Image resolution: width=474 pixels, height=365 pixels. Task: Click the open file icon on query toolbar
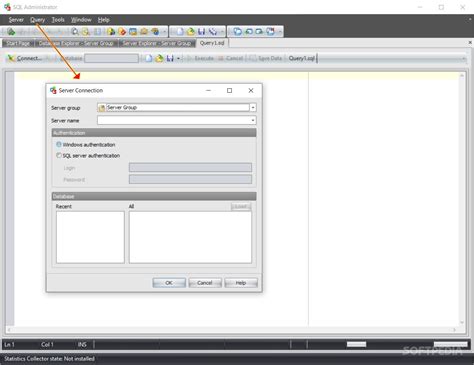159,58
